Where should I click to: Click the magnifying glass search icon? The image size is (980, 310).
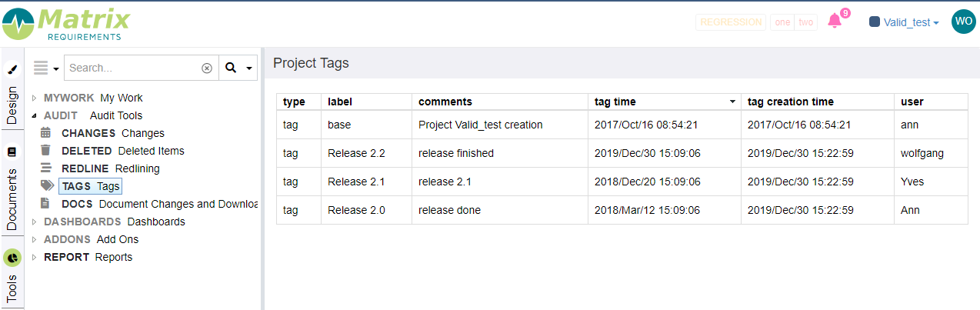point(230,68)
